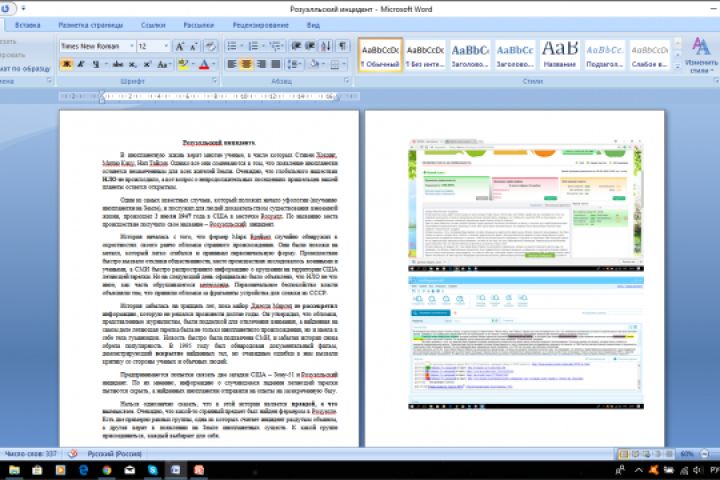
Task: Apply Подзаголовок style
Action: tap(605, 55)
